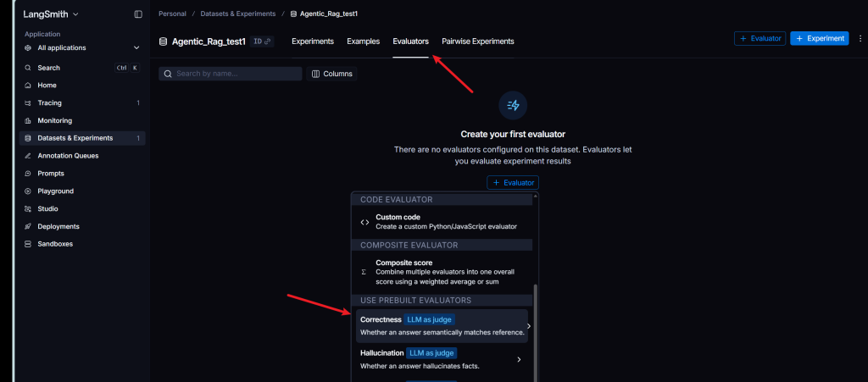Expand the Hallucination evaluator chevron
The image size is (868, 382).
click(x=519, y=359)
